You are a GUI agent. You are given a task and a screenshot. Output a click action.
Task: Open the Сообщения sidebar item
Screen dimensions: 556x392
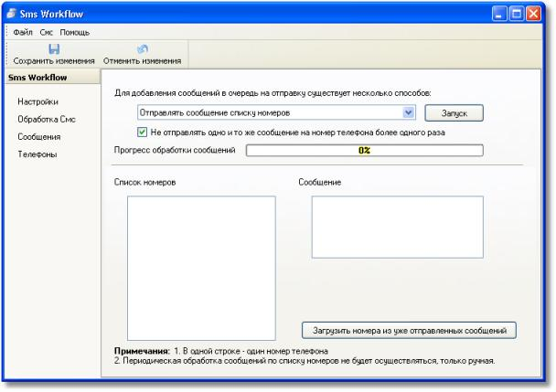click(x=39, y=136)
